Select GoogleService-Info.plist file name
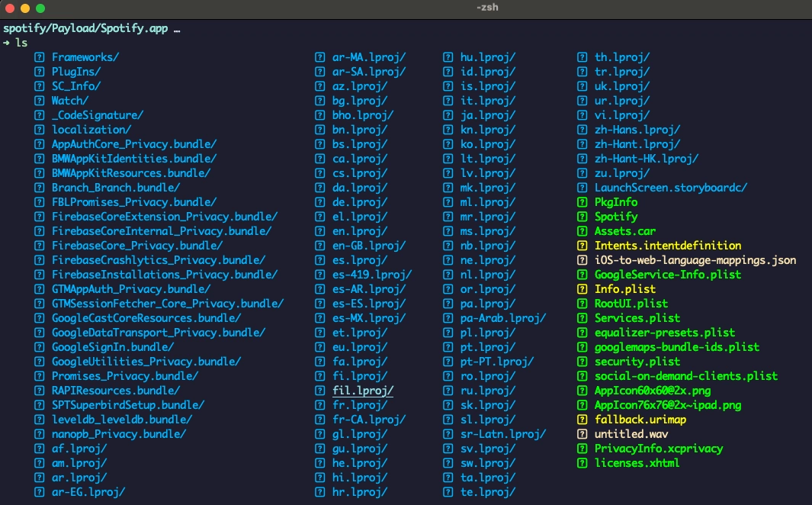Image resolution: width=812 pixels, height=505 pixels. pyautogui.click(x=668, y=275)
